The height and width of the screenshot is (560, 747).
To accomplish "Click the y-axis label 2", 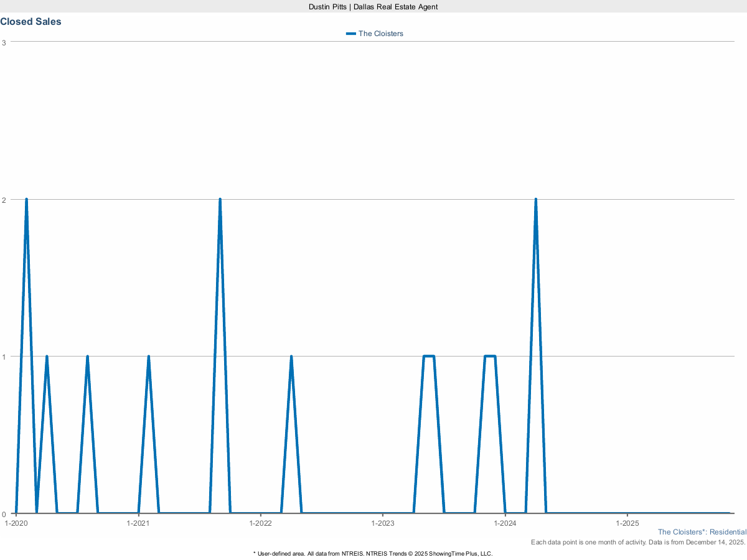I will (4, 200).
